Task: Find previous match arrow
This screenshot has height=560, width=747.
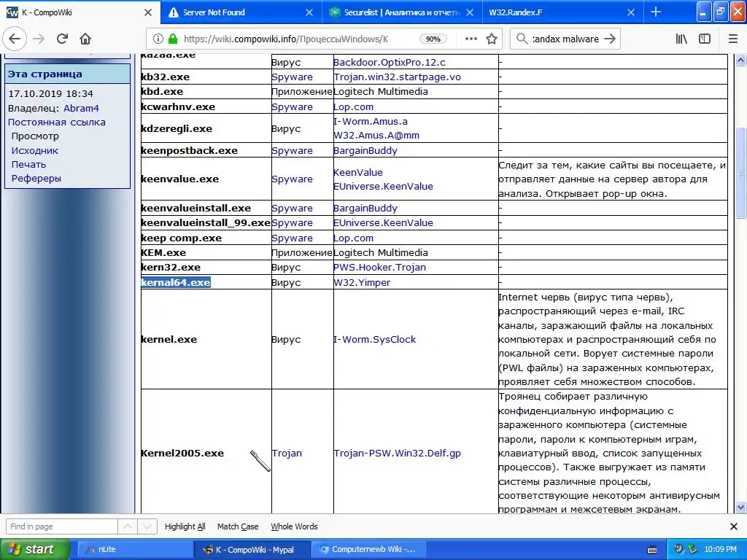Action: click(128, 526)
